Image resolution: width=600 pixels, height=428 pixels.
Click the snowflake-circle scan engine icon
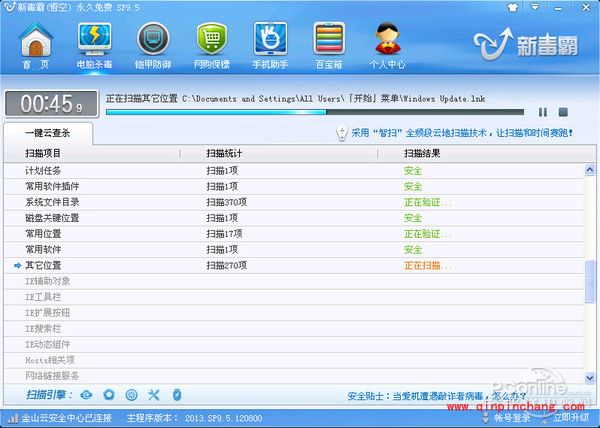pyautogui.click(x=132, y=395)
